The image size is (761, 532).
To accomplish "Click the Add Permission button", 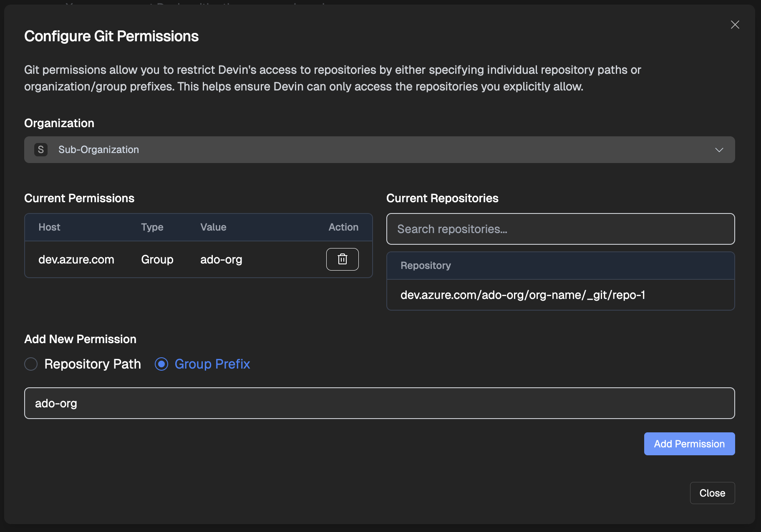I will point(689,444).
